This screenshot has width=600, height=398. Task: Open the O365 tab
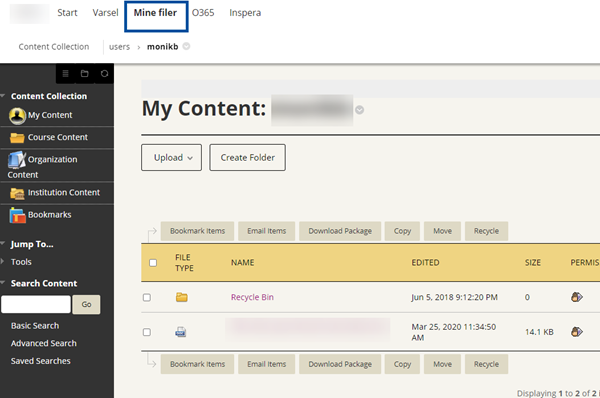[203, 13]
